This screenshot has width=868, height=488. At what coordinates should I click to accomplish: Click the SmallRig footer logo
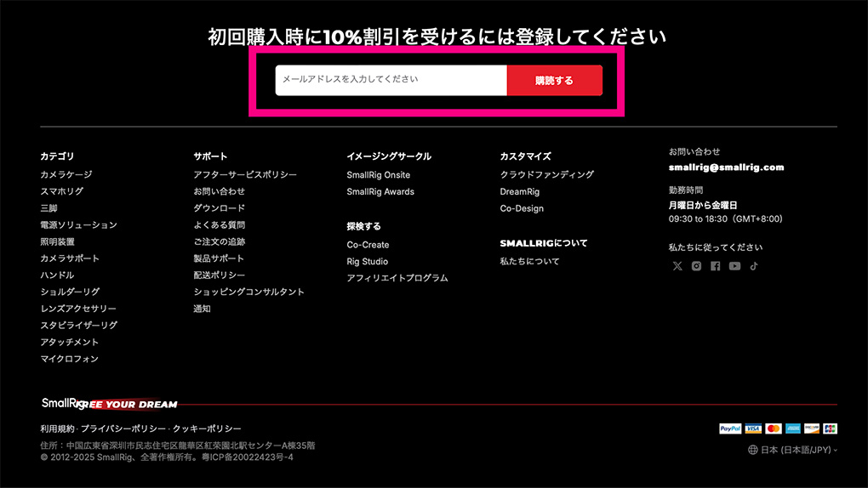pos(63,403)
